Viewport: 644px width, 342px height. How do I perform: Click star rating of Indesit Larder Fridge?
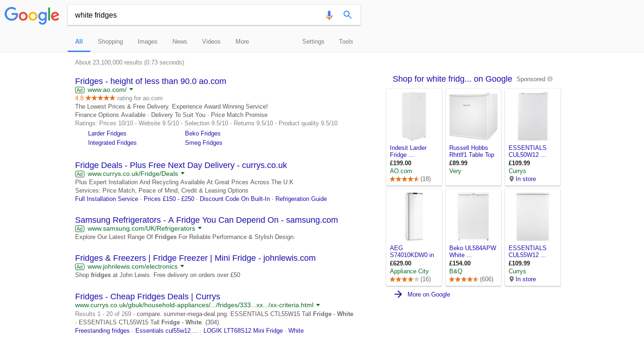point(404,179)
